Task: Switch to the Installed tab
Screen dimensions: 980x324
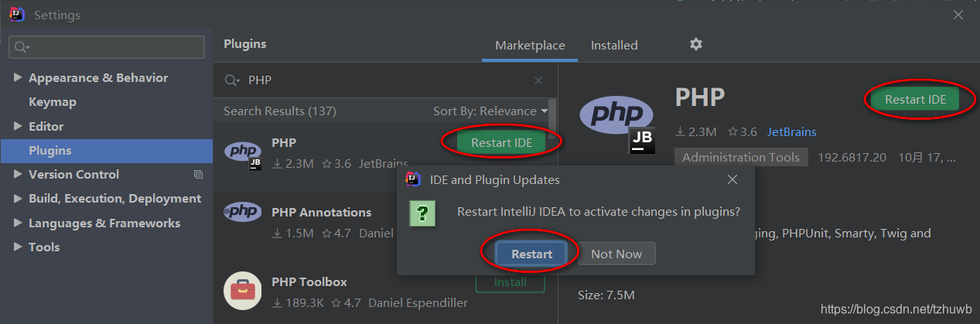Action: pos(614,46)
